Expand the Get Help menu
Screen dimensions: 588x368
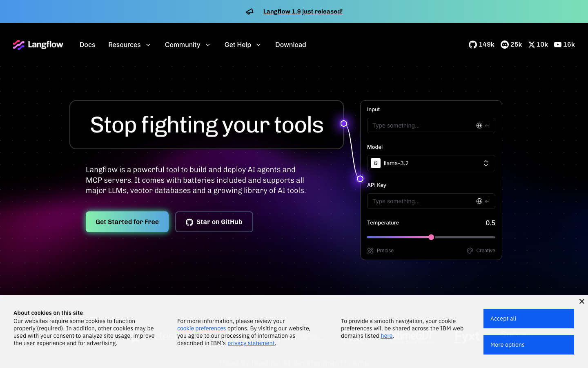[243, 45]
